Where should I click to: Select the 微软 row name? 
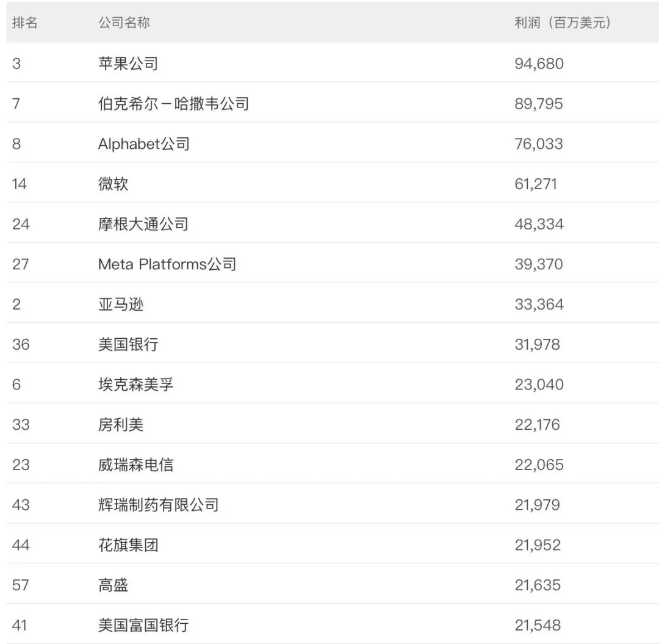113,184
